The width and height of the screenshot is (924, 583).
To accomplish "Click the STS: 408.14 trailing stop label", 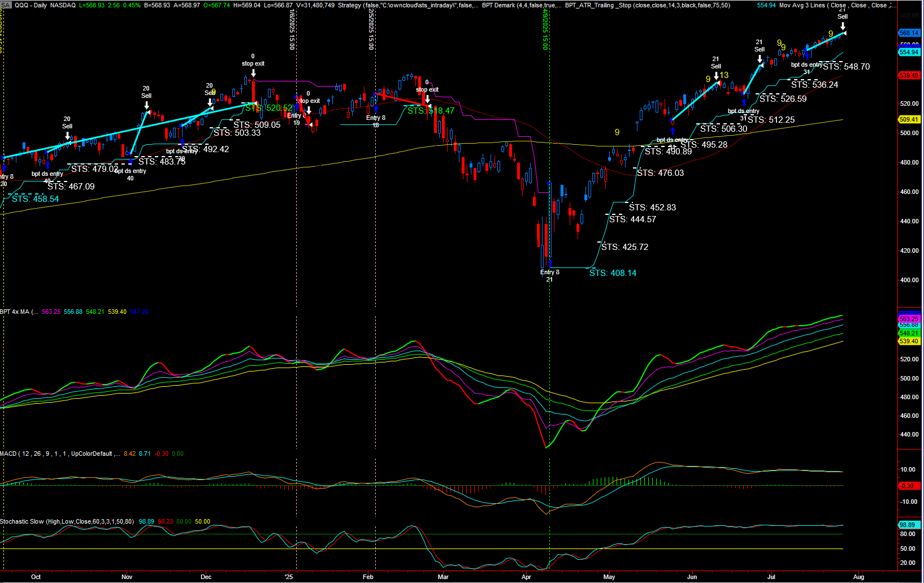I will point(613,273).
